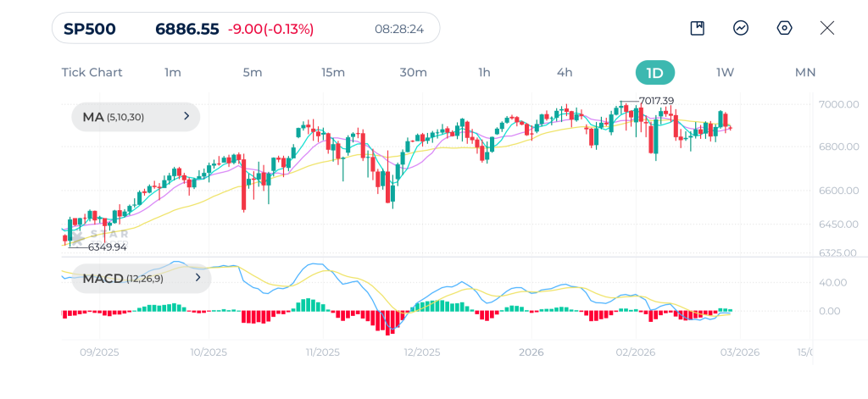Click the bookmark save icon

coord(698,28)
